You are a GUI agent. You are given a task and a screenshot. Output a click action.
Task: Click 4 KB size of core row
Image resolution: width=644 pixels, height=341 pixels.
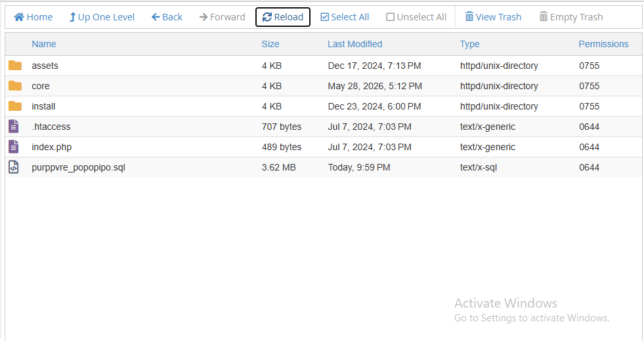pos(272,86)
